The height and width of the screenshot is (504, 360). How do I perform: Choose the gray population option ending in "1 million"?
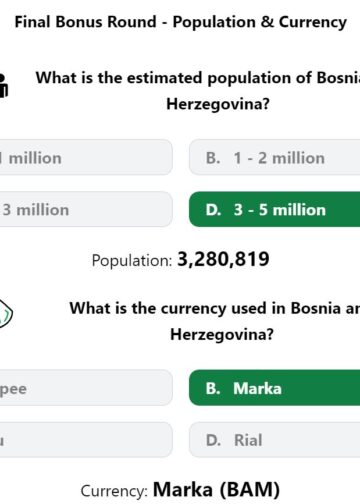tap(86, 157)
